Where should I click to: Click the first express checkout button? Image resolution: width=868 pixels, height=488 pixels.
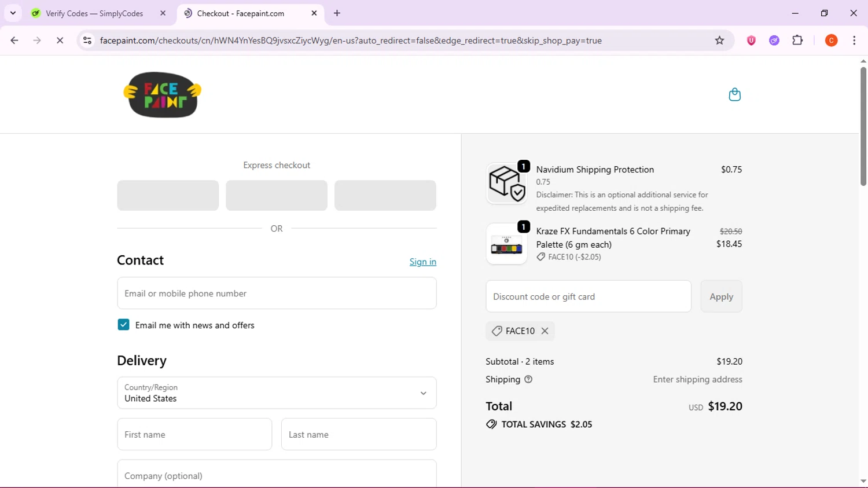[x=168, y=195]
